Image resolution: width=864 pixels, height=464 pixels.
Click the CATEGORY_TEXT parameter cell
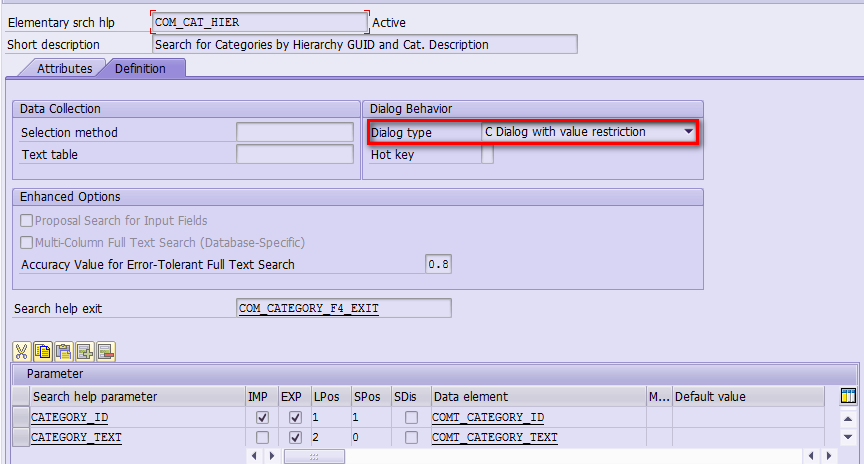tap(137, 437)
